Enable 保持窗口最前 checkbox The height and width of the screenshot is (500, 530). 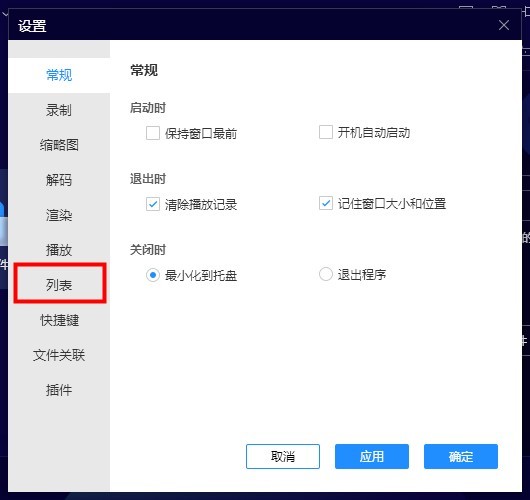[153, 133]
